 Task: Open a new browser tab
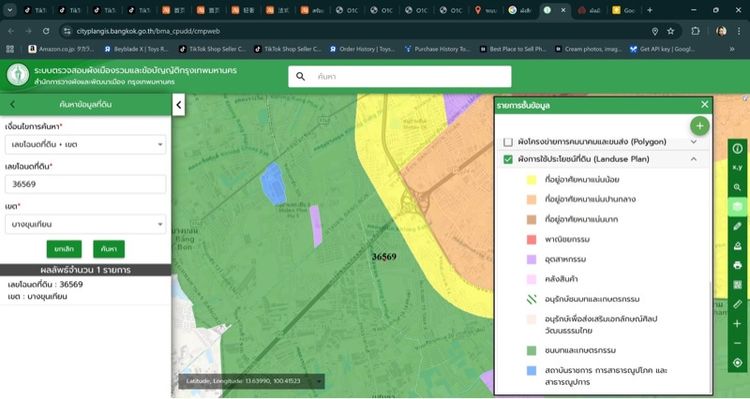click(650, 10)
